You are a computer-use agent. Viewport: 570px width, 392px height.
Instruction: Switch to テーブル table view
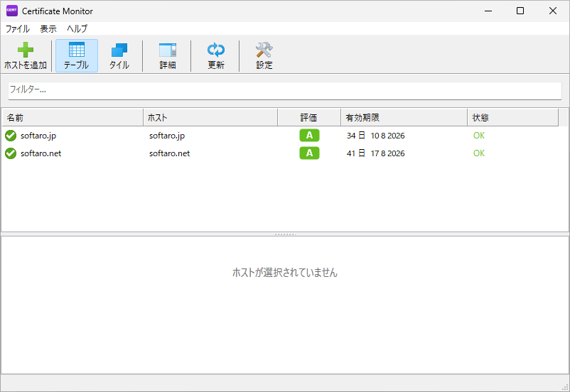77,55
